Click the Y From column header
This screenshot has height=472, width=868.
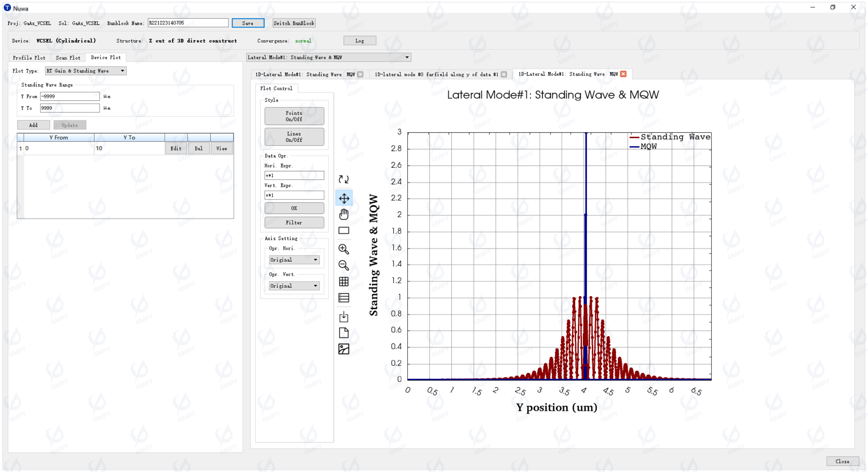pyautogui.click(x=59, y=137)
